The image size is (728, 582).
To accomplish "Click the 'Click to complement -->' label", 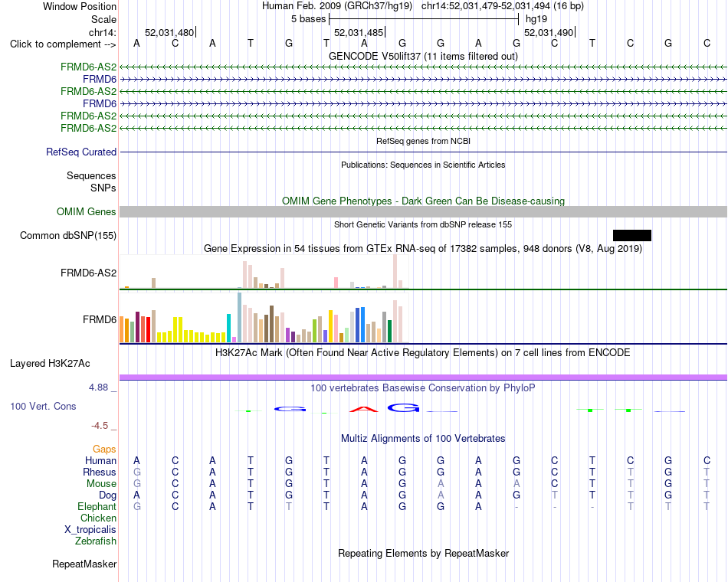I will [63, 44].
